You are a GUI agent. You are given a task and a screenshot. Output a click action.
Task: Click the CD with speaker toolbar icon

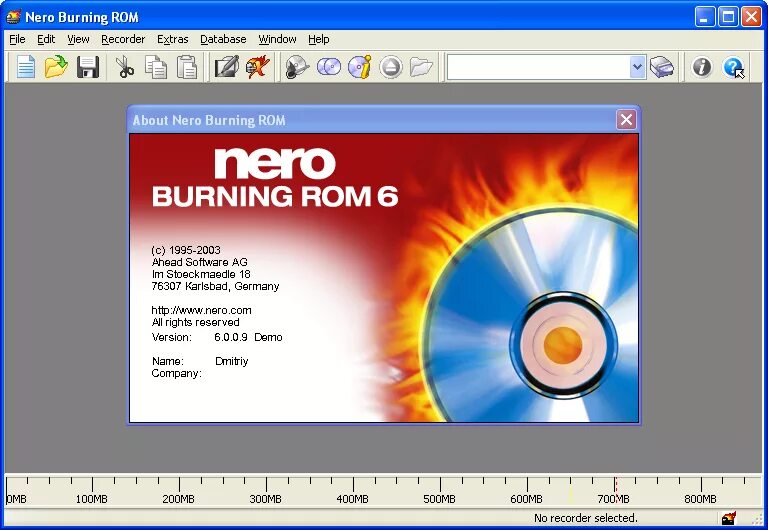tap(297, 67)
